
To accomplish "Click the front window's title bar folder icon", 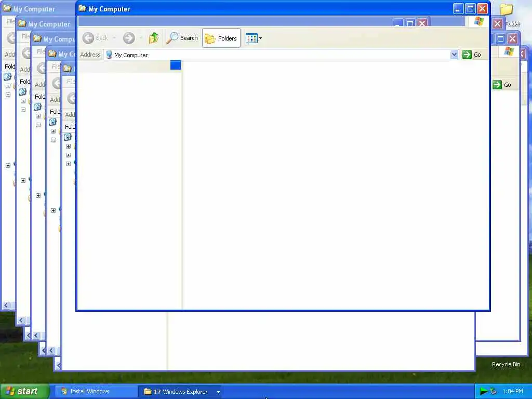I will pyautogui.click(x=83, y=8).
